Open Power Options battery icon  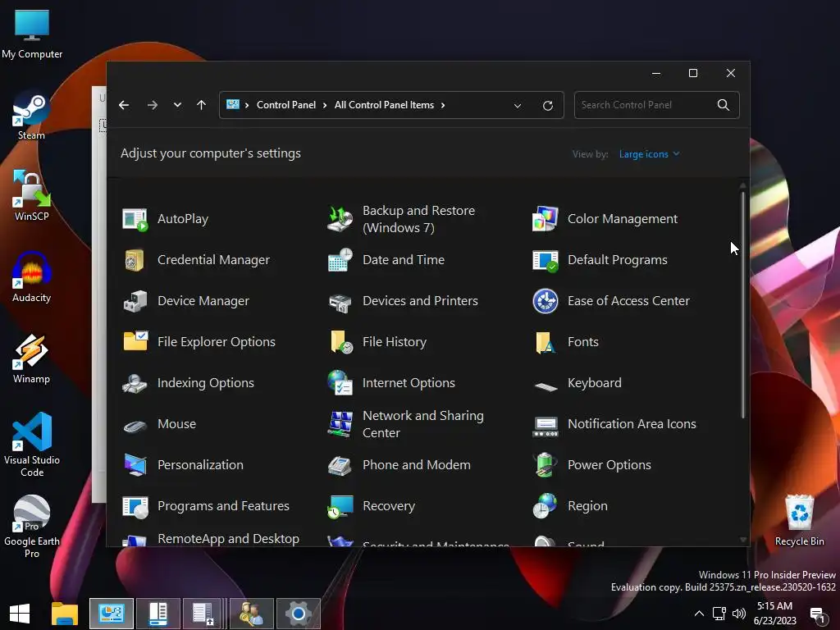click(x=545, y=465)
